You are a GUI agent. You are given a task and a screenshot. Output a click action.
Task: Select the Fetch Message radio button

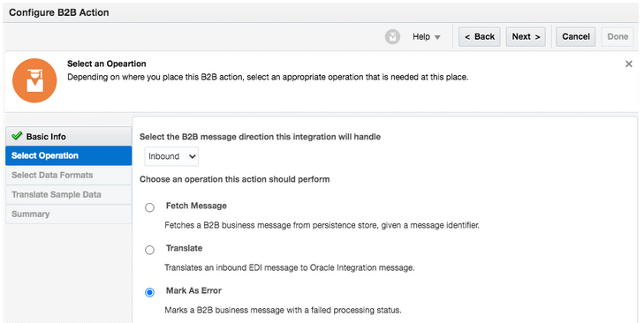tap(149, 207)
